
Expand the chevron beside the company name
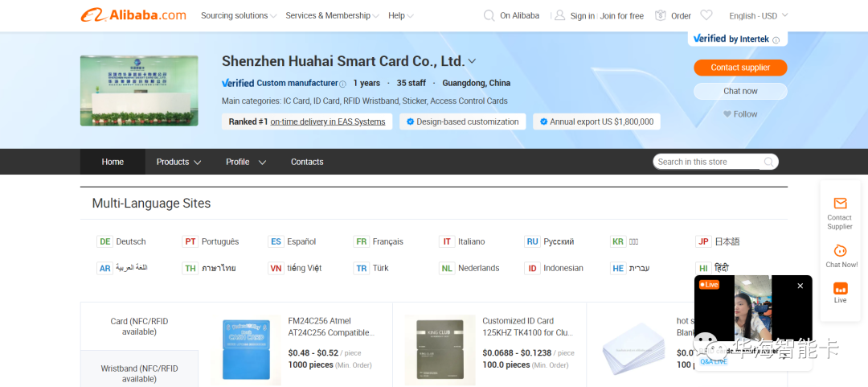click(473, 61)
